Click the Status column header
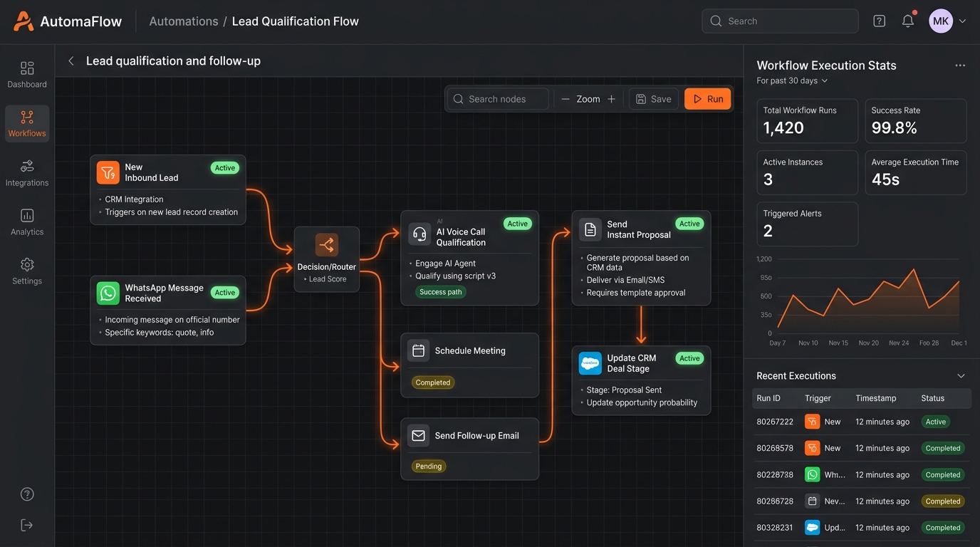This screenshot has width=980, height=547. (932, 398)
